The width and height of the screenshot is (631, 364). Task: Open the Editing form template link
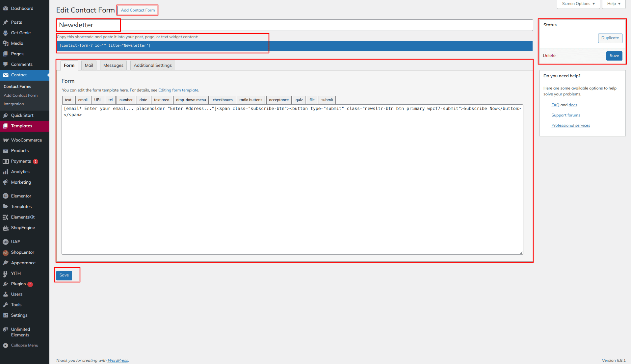point(178,90)
